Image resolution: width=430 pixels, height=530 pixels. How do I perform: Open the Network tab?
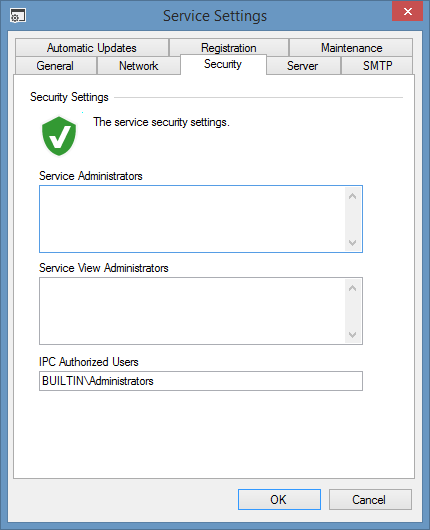pos(139,66)
